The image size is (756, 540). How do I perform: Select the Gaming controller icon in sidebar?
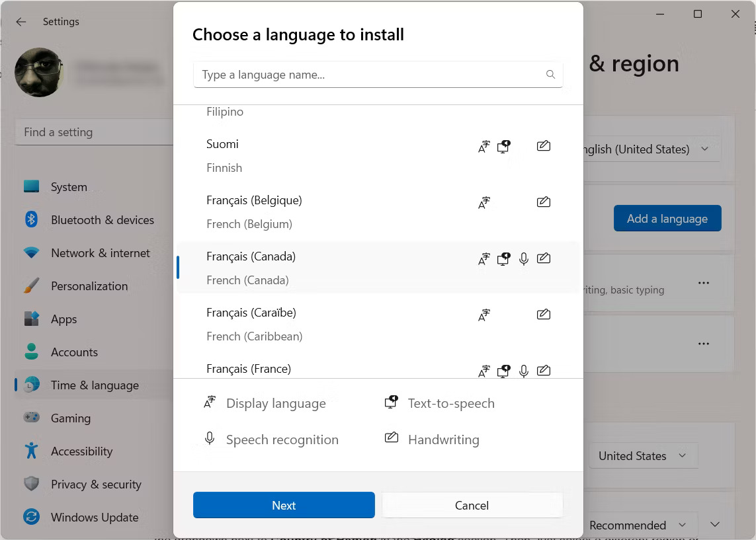click(31, 418)
